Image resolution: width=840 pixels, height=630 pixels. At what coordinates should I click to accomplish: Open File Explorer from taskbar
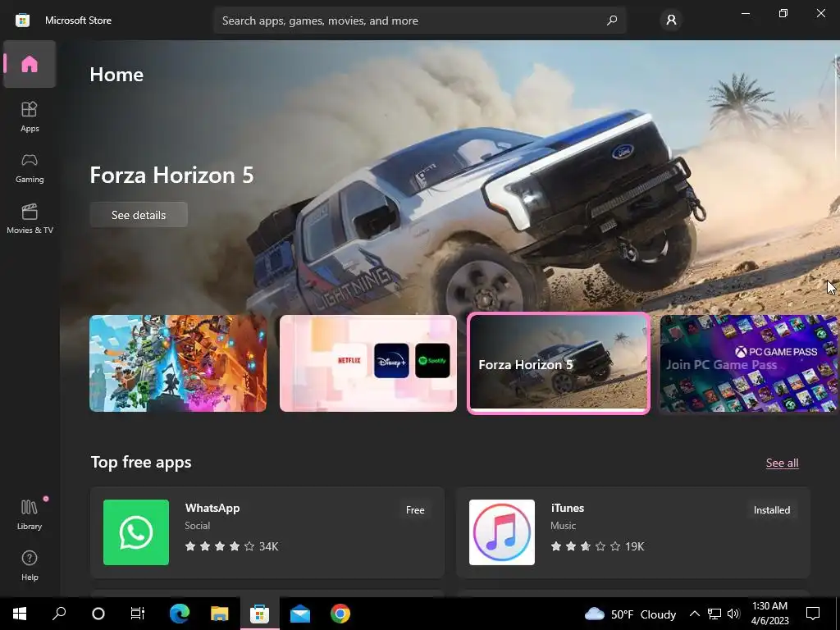[219, 614]
